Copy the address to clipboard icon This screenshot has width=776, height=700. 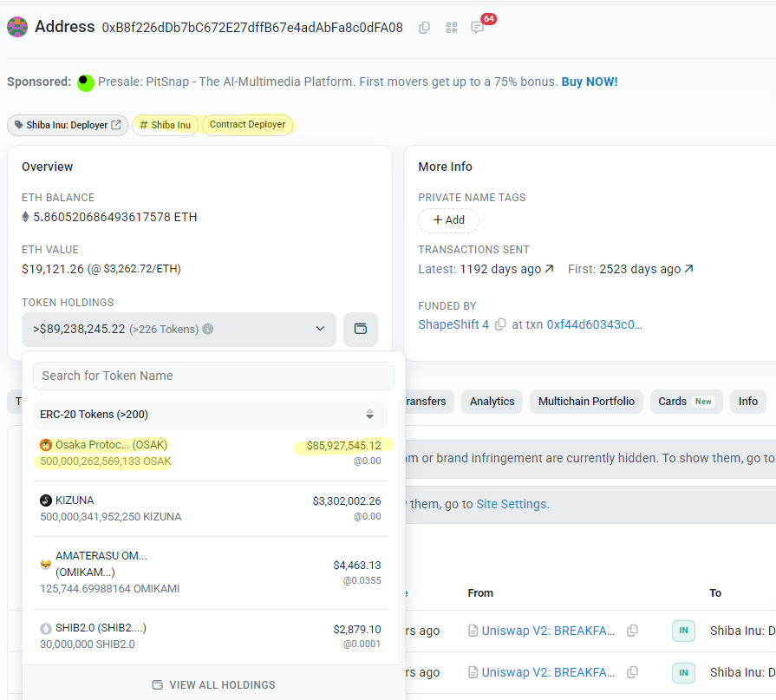[424, 28]
